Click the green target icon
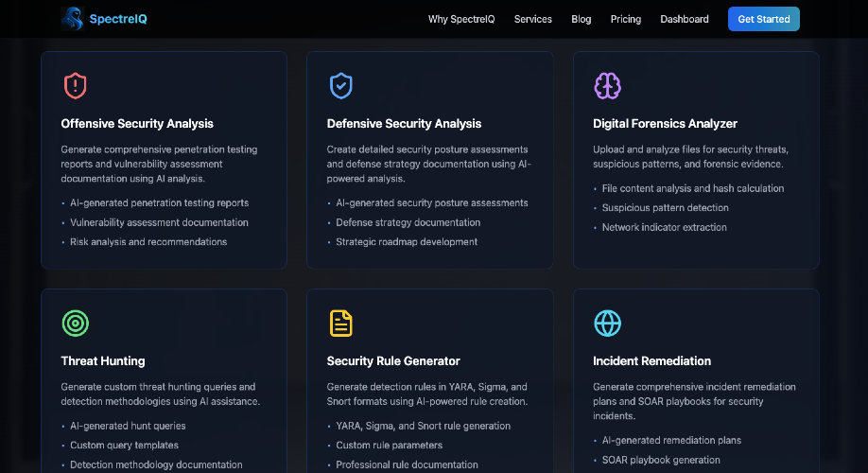 pos(76,323)
